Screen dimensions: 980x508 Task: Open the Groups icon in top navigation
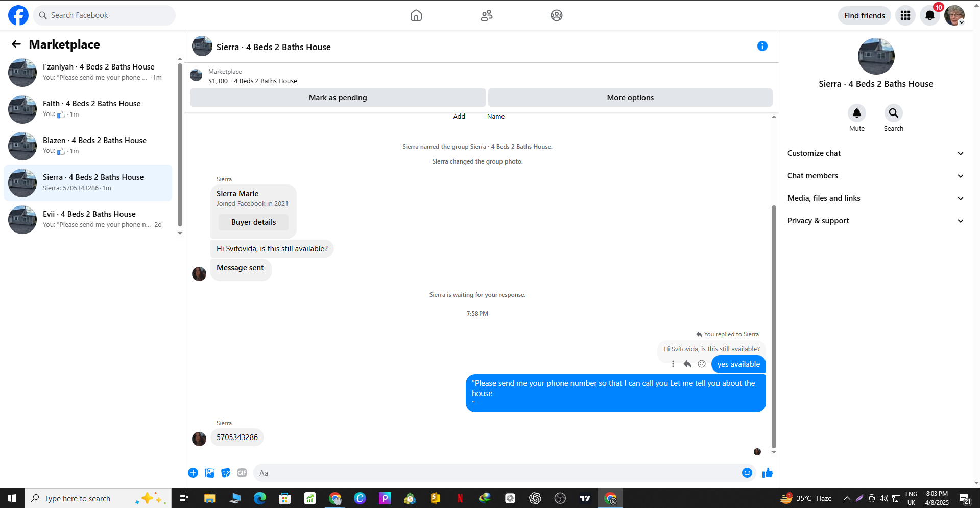tap(557, 15)
